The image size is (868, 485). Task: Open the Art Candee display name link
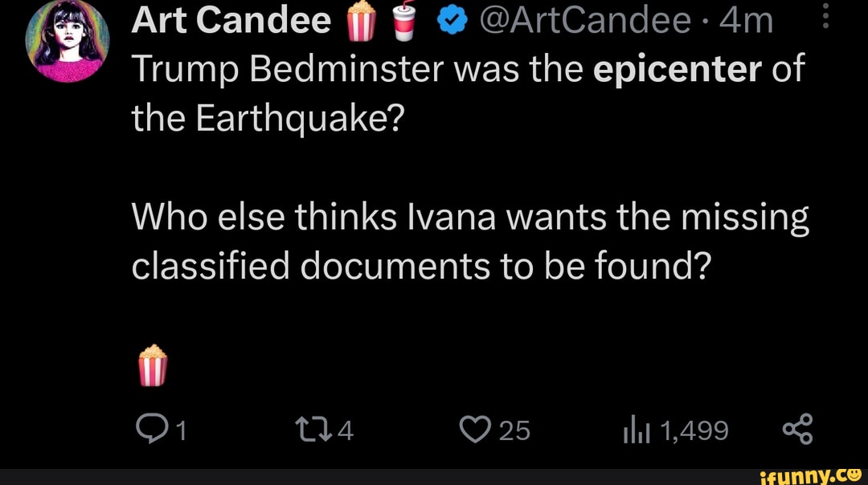pos(231,22)
